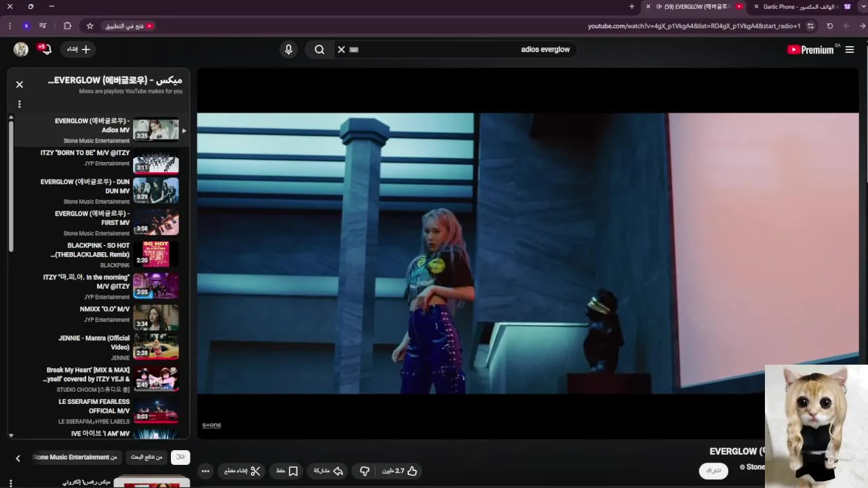Open recommended mix thumbnail under the filter chips
Viewport: 868px width, 488px height.
pos(151,482)
